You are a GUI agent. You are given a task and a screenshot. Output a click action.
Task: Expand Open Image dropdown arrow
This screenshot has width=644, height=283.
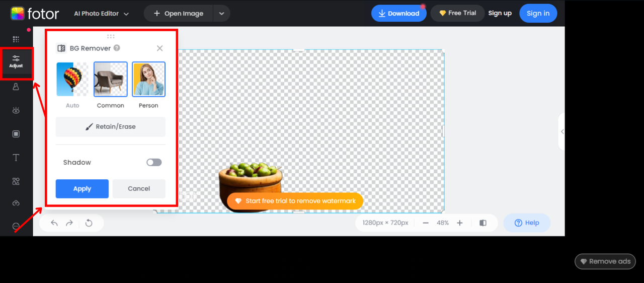click(221, 14)
